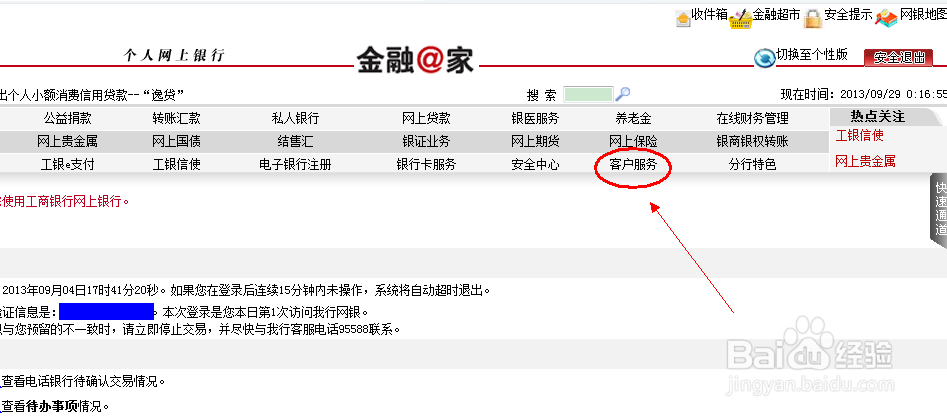
Task: Open 分行特色 menu item
Action: click(x=753, y=164)
